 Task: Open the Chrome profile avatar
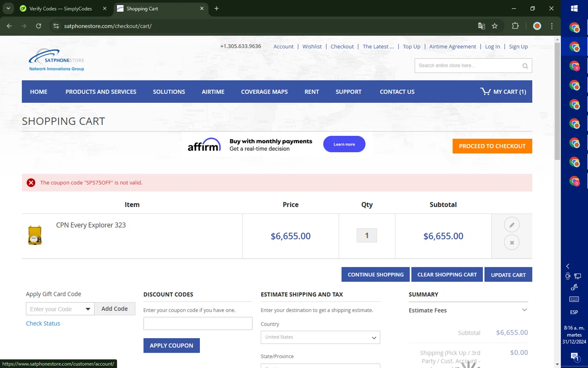pyautogui.click(x=537, y=26)
